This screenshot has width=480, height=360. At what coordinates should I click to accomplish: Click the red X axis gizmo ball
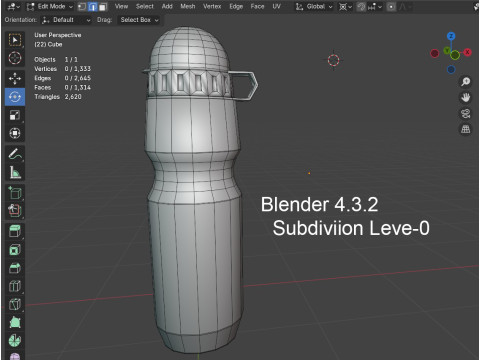(x=468, y=52)
